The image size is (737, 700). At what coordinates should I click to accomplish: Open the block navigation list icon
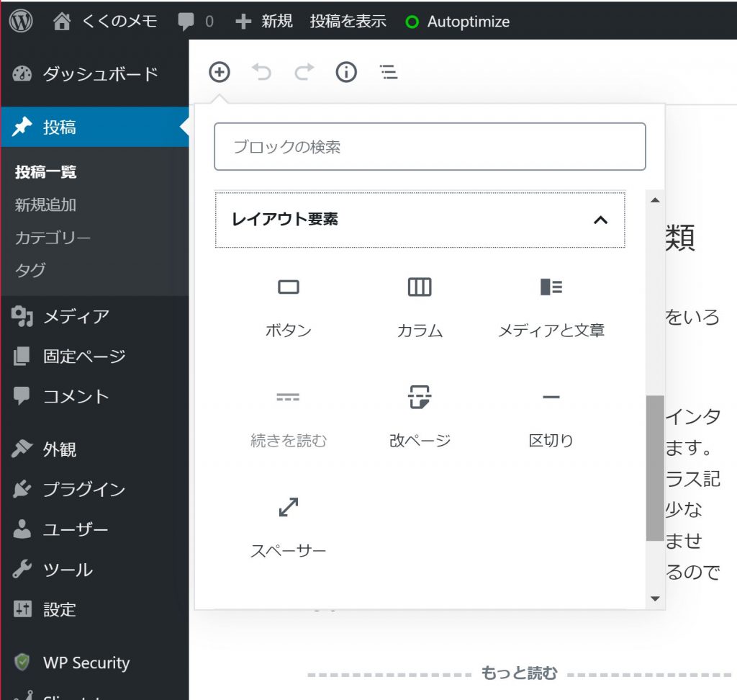coord(389,72)
